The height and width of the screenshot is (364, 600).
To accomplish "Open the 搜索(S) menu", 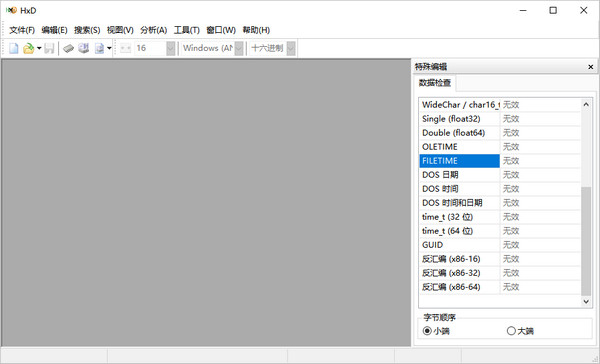I will tap(87, 30).
